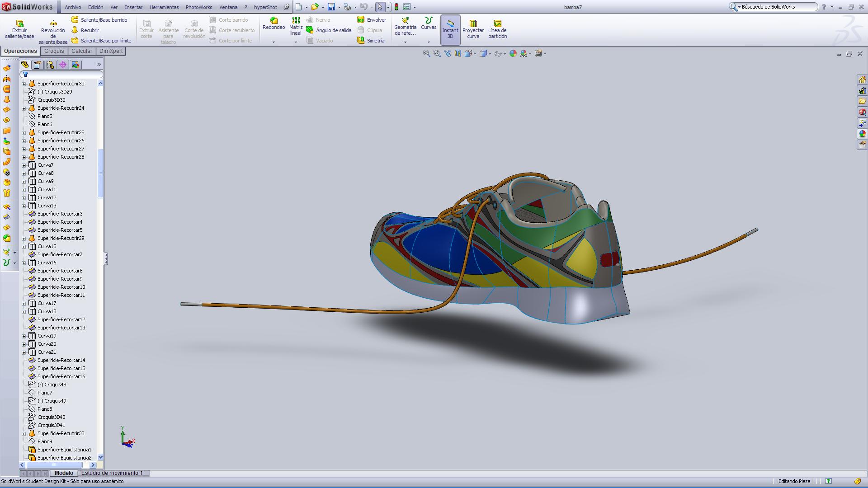Open the Estudio de movimiento 1 tab
Image resolution: width=868 pixels, height=488 pixels.
(x=112, y=473)
